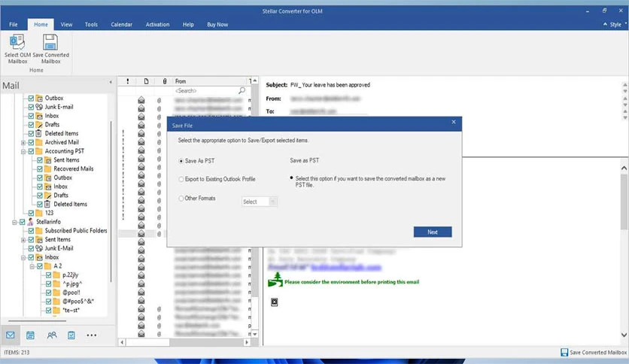Open the Contacts view icon in bottom navigation
Image resolution: width=629 pixels, height=364 pixels.
coord(52,335)
